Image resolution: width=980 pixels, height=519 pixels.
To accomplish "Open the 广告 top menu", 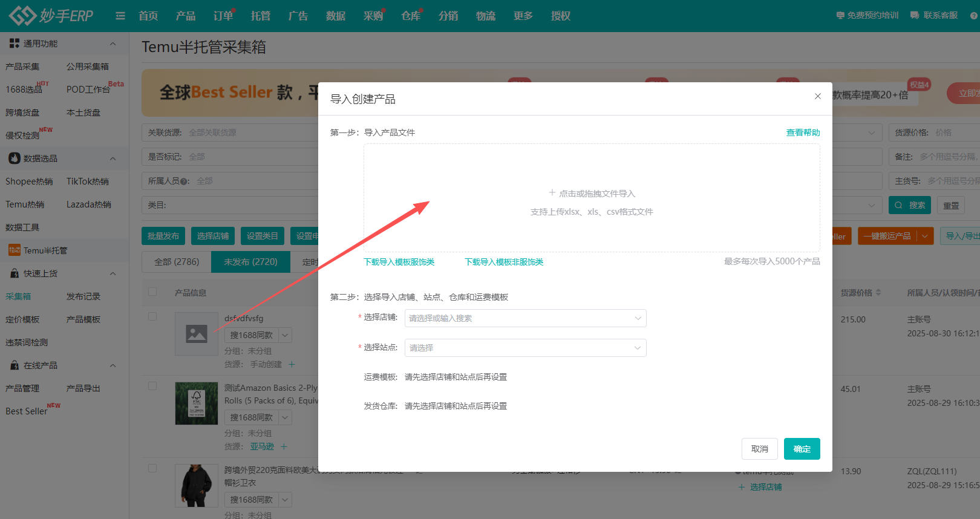I will pyautogui.click(x=298, y=16).
